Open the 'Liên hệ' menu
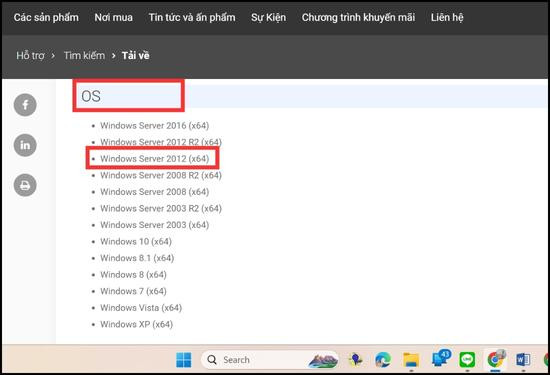Viewport: 550px width, 375px height. [x=447, y=17]
